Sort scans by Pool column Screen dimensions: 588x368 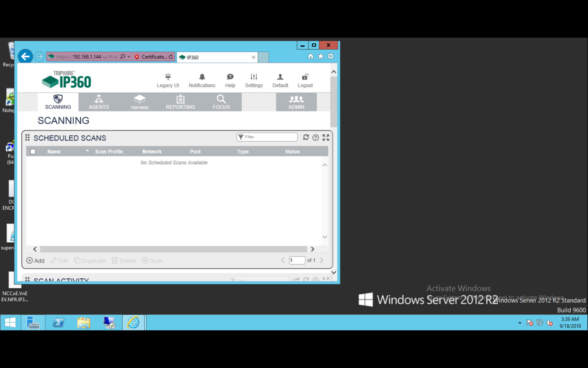pyautogui.click(x=195, y=151)
